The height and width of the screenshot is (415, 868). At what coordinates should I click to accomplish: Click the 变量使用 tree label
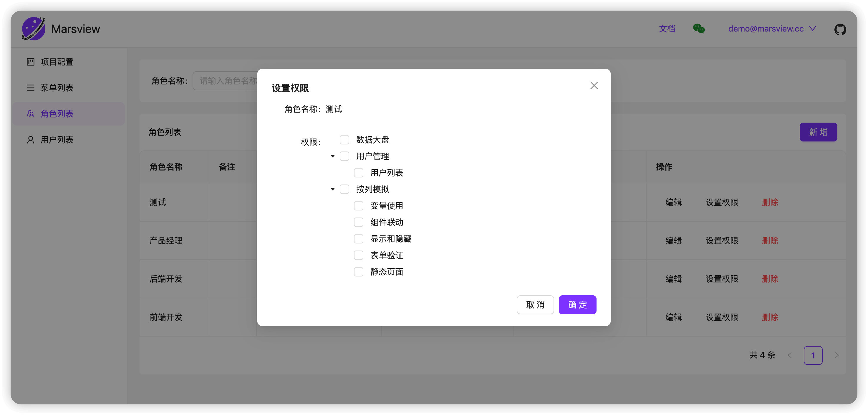387,206
